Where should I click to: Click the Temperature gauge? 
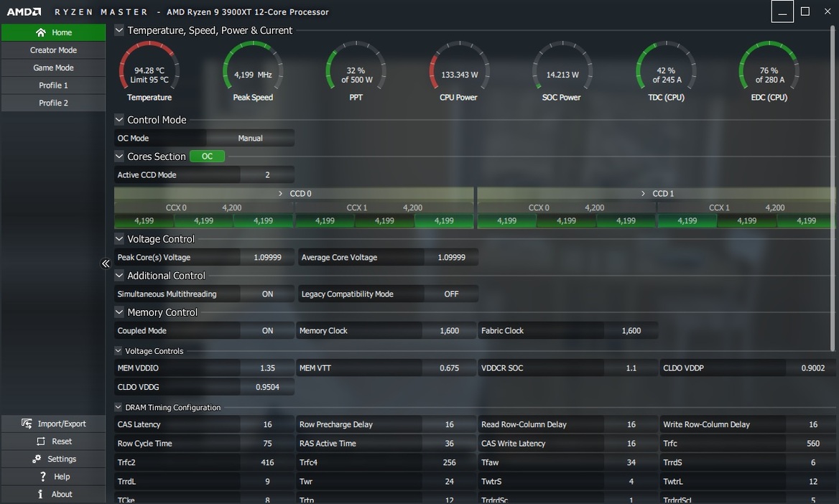tap(149, 71)
